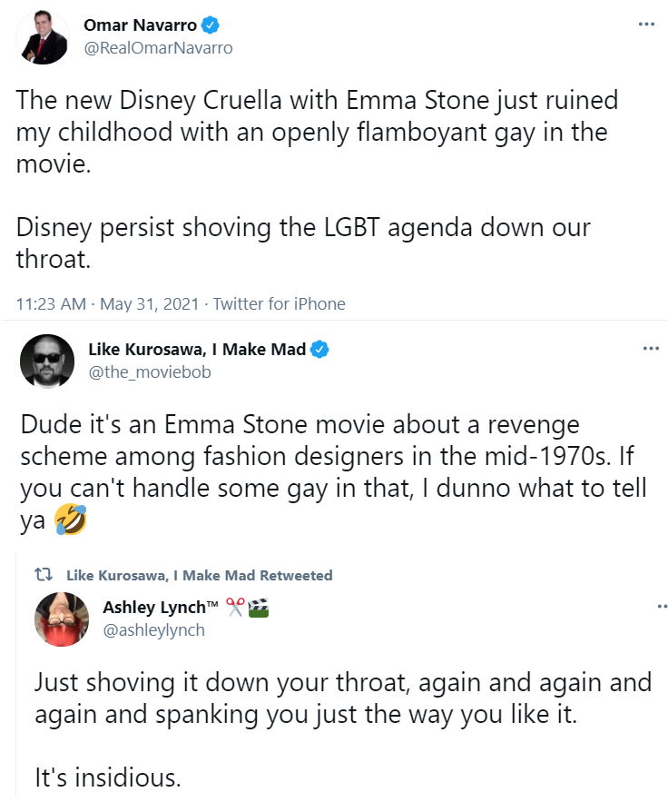Screen dimensions: 668x812
Task: Click the retweet arrows icon above Ashley's tweet
Action: (x=42, y=575)
